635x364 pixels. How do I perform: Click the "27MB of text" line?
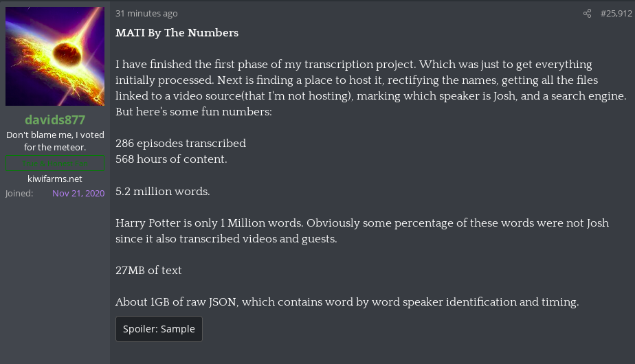(x=148, y=271)
